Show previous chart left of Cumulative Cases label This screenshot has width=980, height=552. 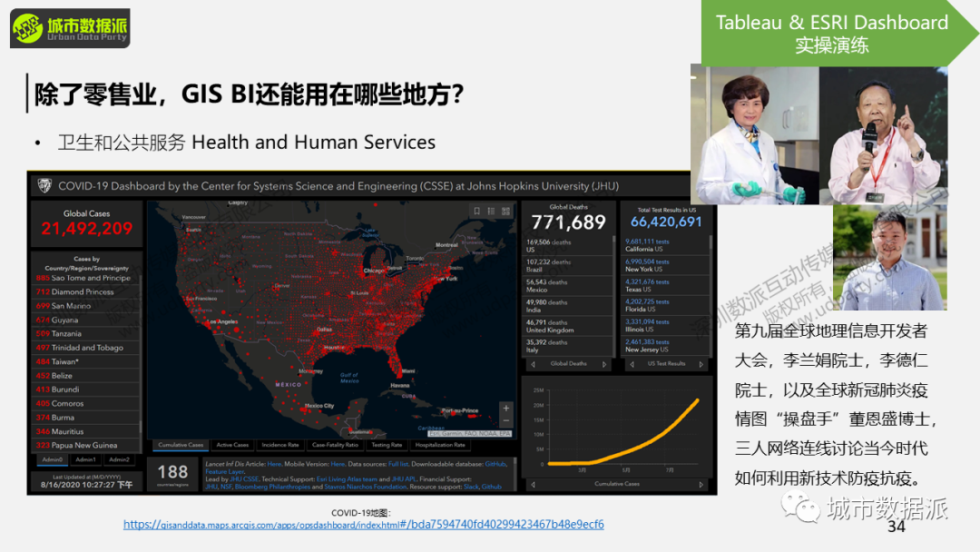click(x=534, y=485)
